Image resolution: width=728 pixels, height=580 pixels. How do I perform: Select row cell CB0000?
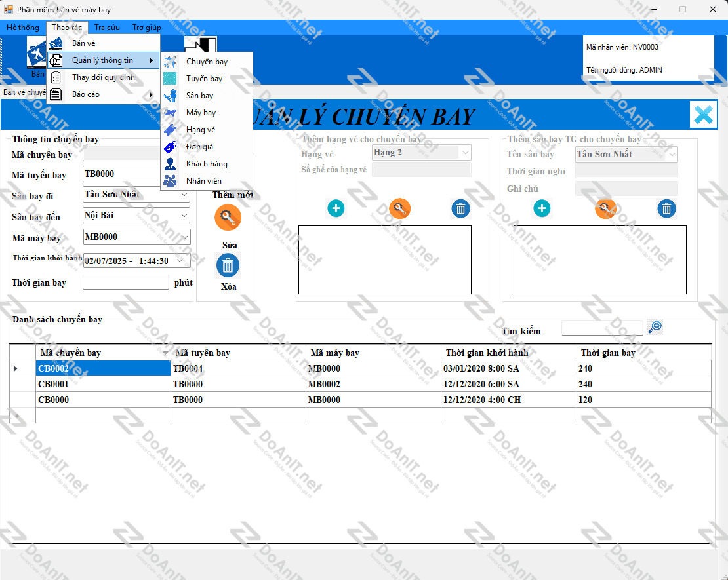(103, 400)
